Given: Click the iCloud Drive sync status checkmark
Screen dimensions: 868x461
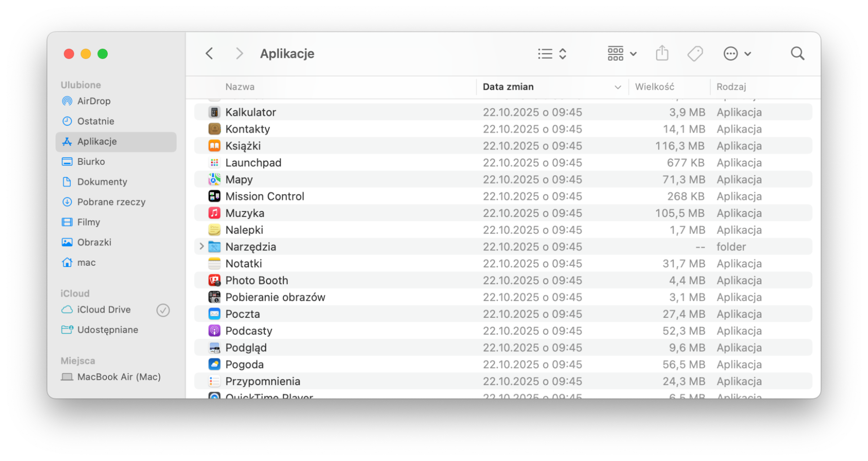Looking at the screenshot, I should 163,310.
